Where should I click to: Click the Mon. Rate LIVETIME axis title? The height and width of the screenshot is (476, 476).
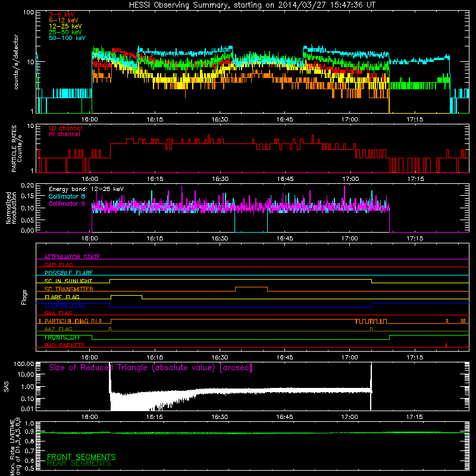(15, 446)
